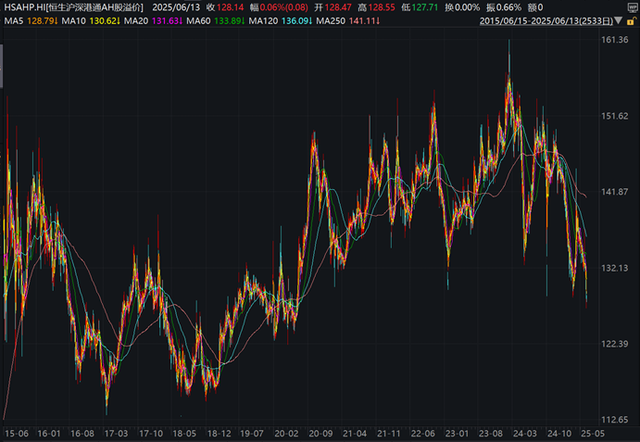640x442 pixels.
Task: Select the MA120 136.09 indicator label
Action: pos(280,21)
